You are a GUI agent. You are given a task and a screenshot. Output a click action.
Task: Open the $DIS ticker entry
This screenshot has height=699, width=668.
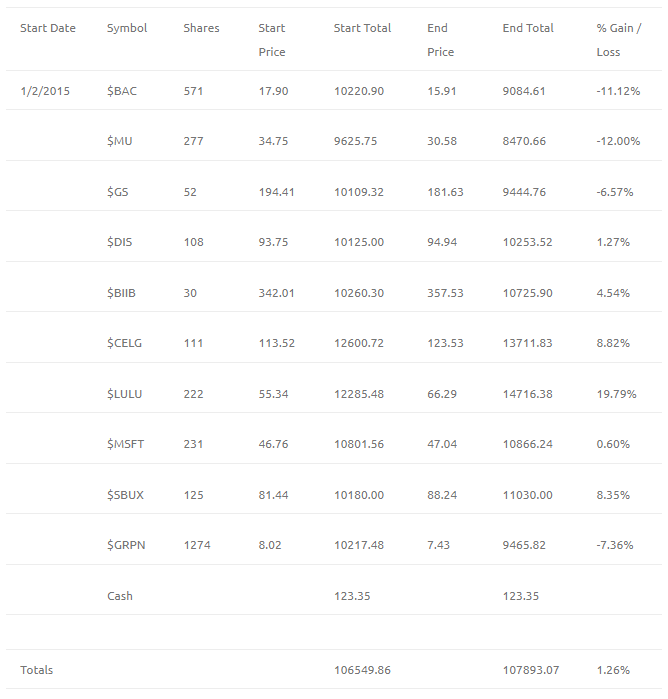[x=120, y=242]
